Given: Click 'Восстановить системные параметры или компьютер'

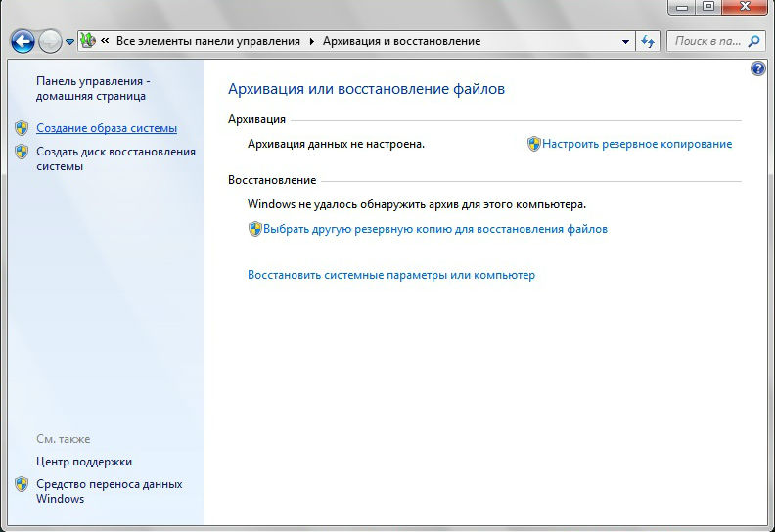Looking at the screenshot, I should [x=391, y=275].
